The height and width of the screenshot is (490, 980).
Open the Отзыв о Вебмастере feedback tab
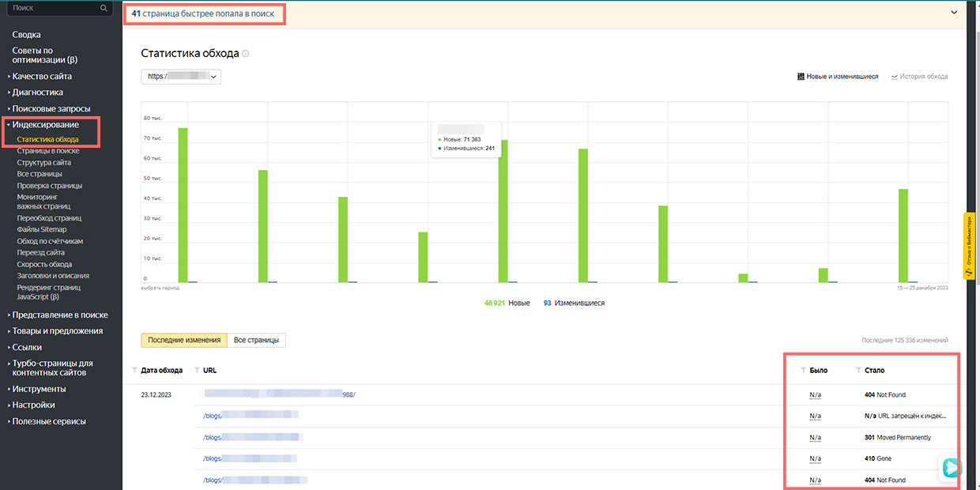click(969, 246)
